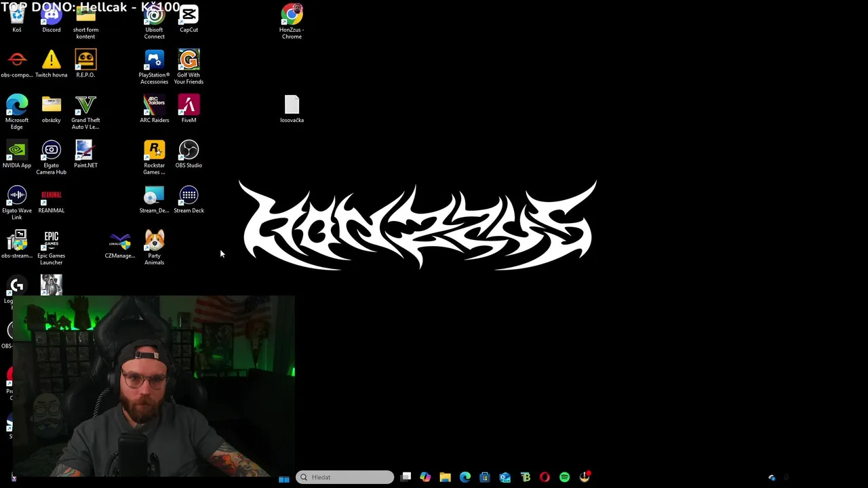Screen dimensions: 868x488
Task: Open Opera browser from the taskbar
Action: tap(545, 477)
